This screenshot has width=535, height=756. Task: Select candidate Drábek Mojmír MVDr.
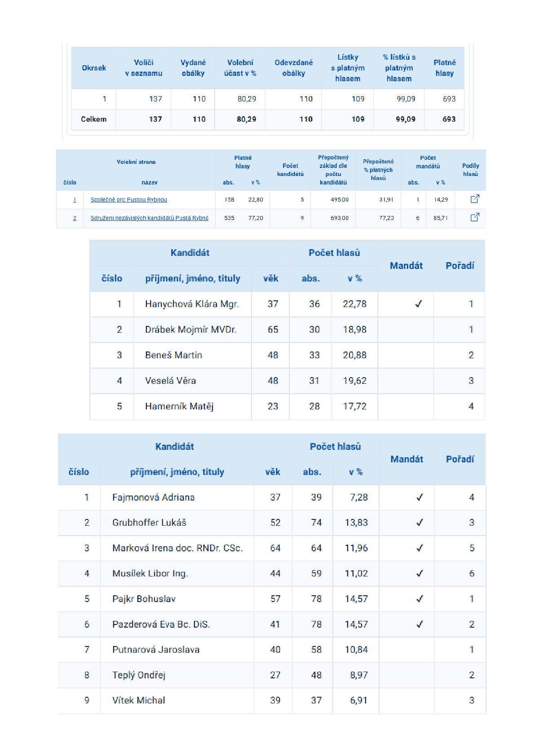190,330
